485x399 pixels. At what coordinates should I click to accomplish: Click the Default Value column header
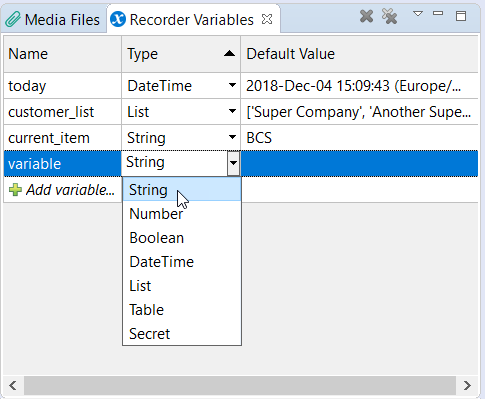tap(359, 54)
